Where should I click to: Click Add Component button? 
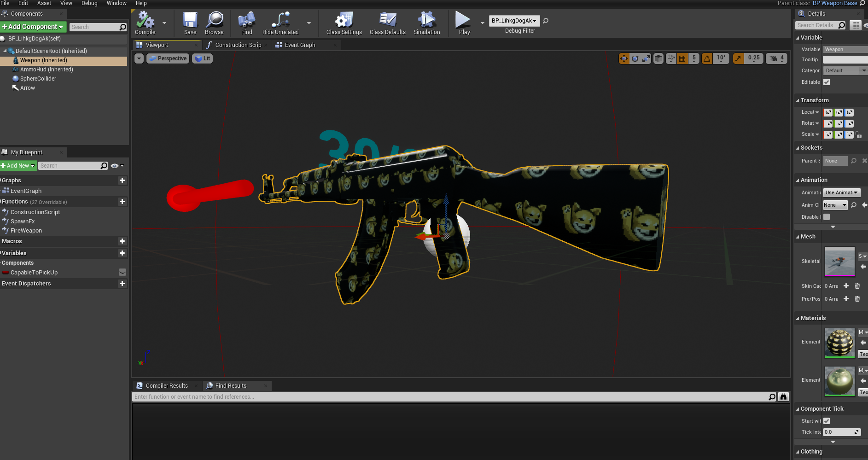pyautogui.click(x=33, y=27)
